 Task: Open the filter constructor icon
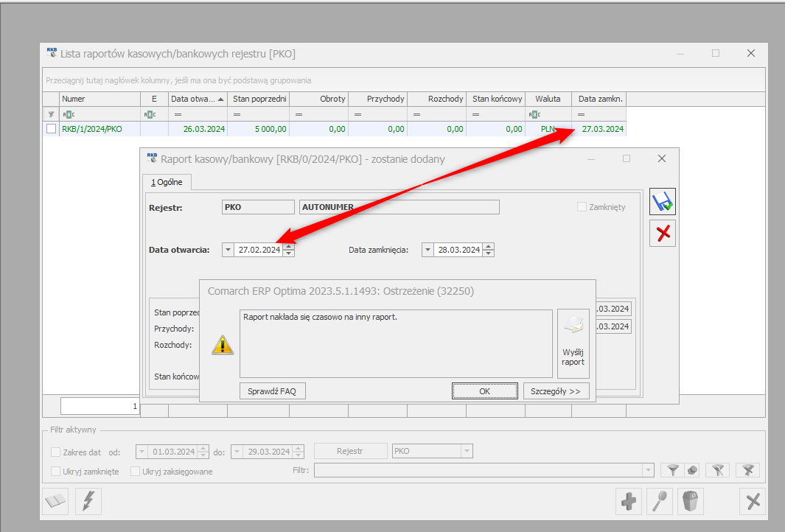(x=718, y=470)
